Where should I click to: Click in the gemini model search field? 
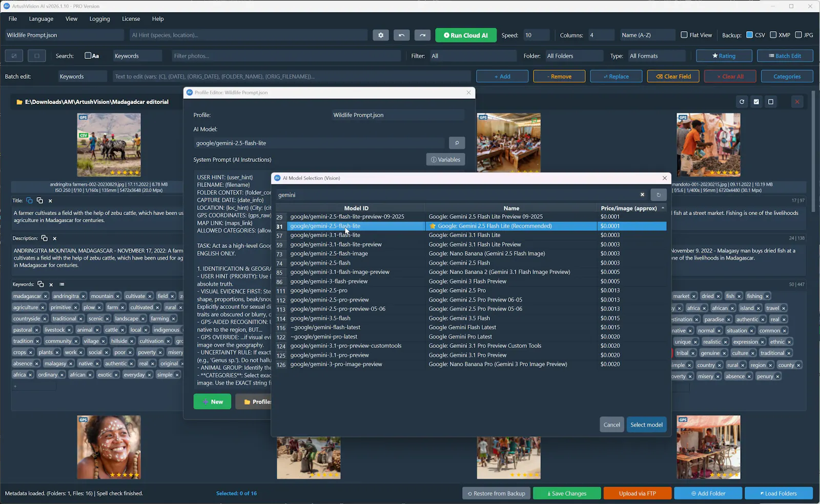[455, 195]
